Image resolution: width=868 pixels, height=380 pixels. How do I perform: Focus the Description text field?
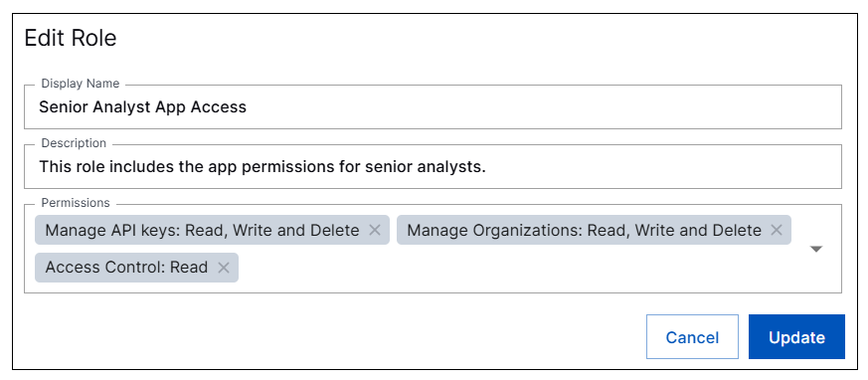point(433,167)
